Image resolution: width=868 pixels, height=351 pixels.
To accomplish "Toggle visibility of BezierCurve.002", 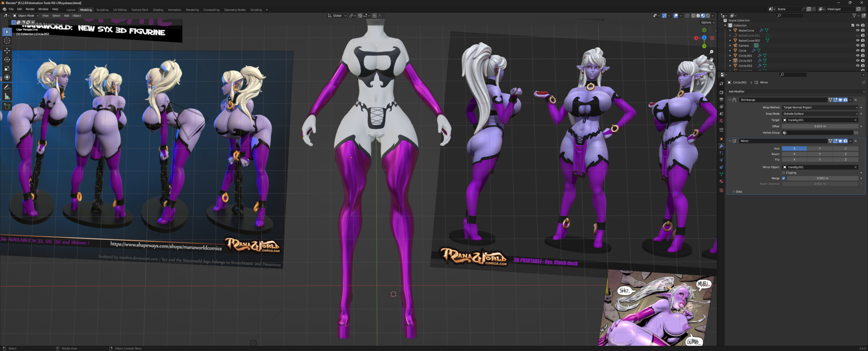I will (x=858, y=41).
